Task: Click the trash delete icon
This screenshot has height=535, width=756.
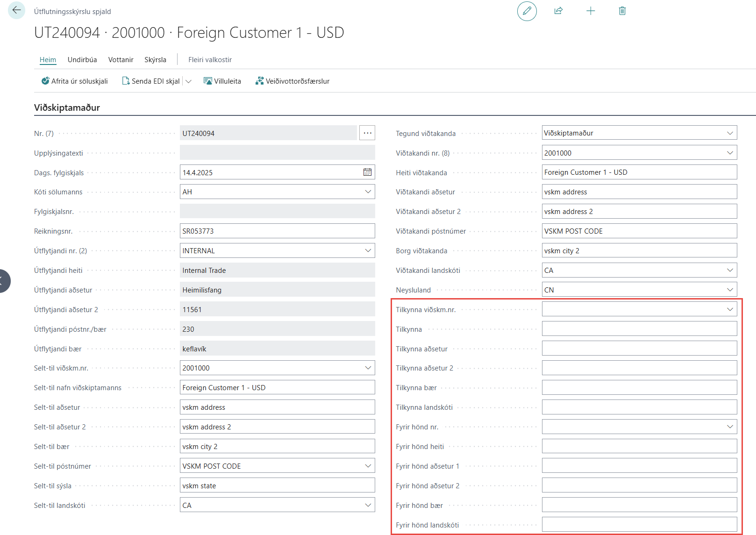Action: pos(622,11)
